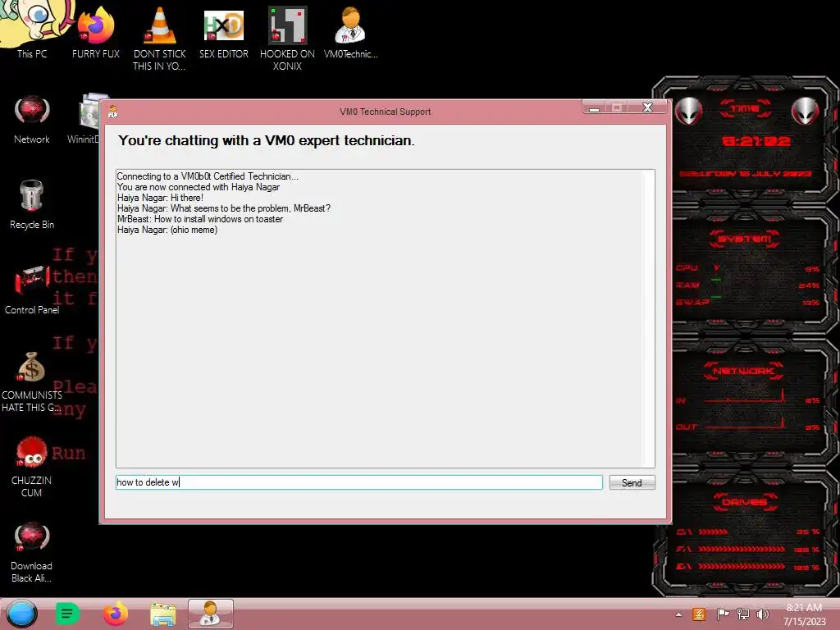
Task: Click the network IN graph row
Action: (x=747, y=399)
